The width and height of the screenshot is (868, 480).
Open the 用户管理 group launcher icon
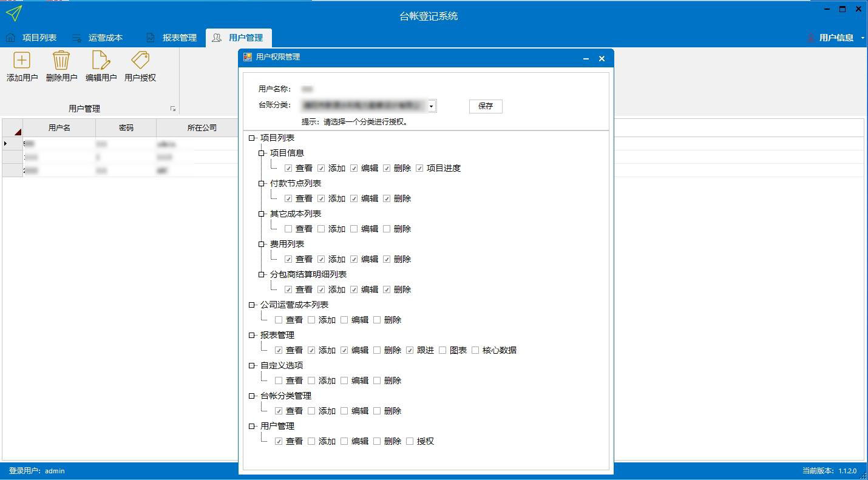coord(173,109)
